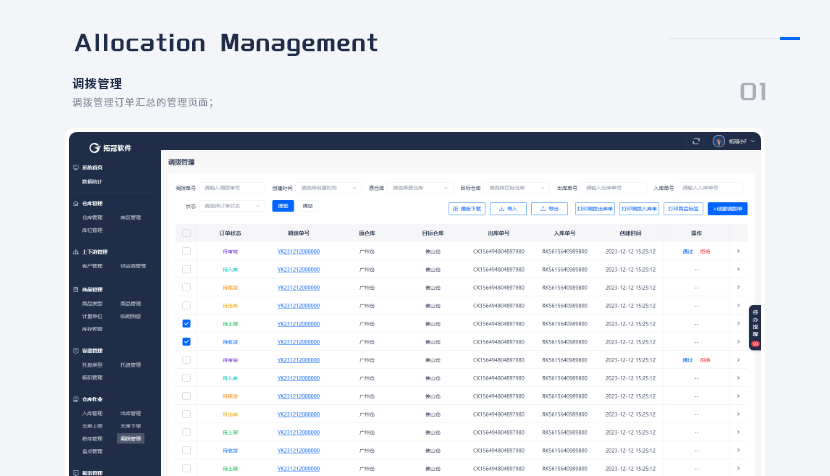Click the logo icon in the sidebar header
Screen dimensions: 830x476
point(94,147)
